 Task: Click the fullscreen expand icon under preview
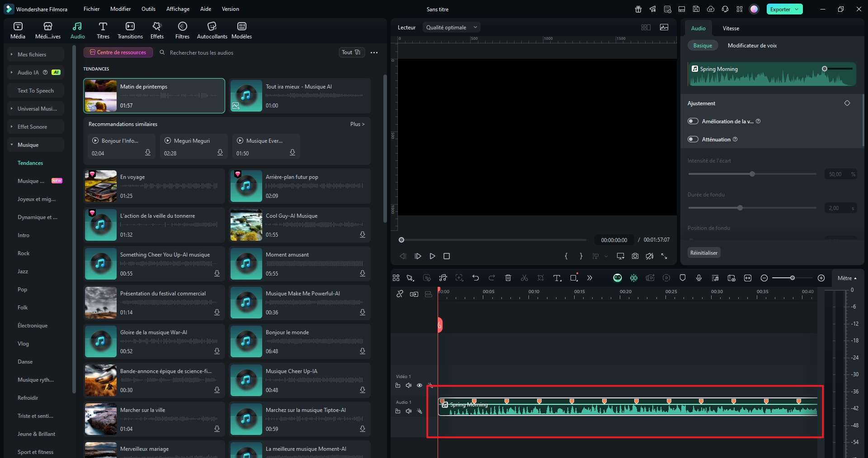pos(664,256)
